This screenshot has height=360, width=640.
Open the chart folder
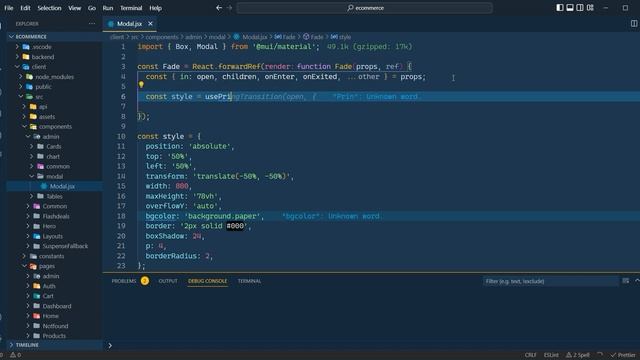[x=54, y=156]
